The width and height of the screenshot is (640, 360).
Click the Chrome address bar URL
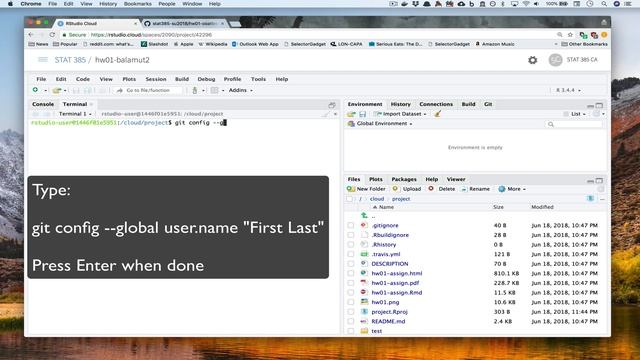click(x=151, y=35)
